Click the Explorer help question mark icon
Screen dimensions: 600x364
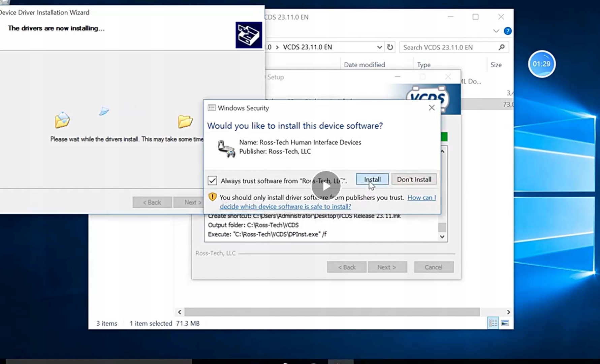[507, 31]
